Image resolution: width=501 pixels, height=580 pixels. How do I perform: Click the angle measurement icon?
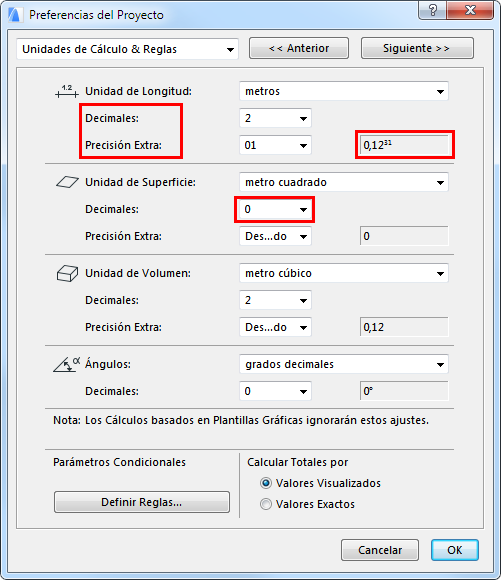click(67, 364)
